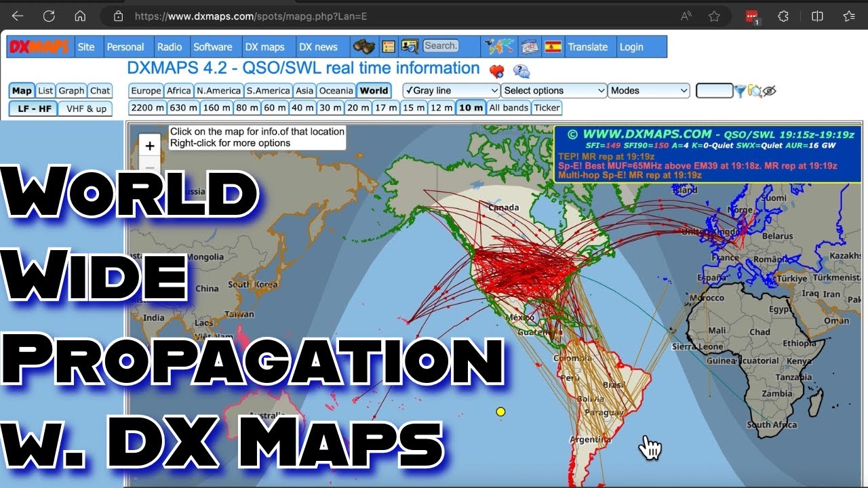This screenshot has height=488, width=868.
Task: Switch to Chat view
Action: pos(100,91)
